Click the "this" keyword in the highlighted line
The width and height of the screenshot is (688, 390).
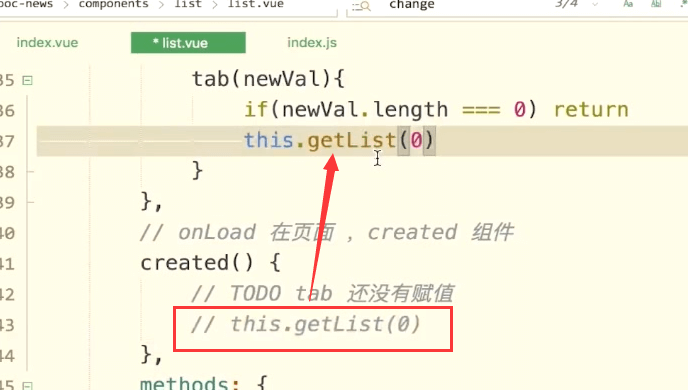[269, 141]
